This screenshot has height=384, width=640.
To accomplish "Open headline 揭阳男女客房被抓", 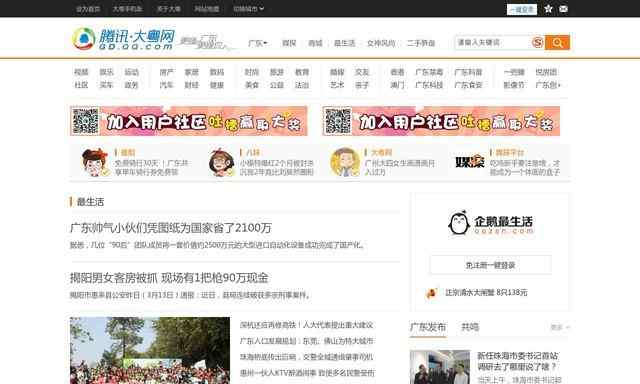I will pyautogui.click(x=169, y=278).
